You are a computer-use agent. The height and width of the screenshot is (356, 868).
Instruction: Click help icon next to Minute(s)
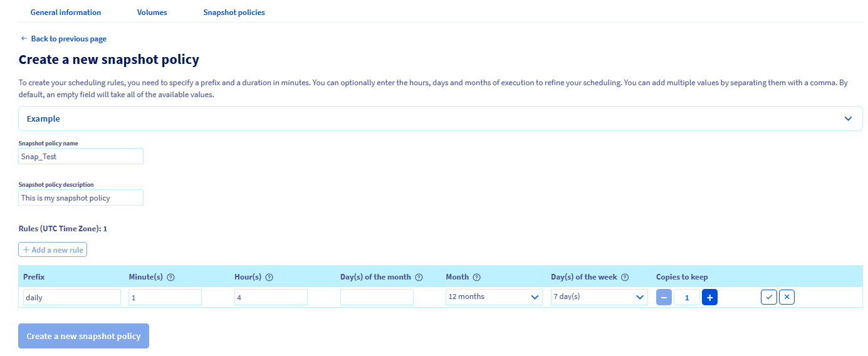click(170, 277)
